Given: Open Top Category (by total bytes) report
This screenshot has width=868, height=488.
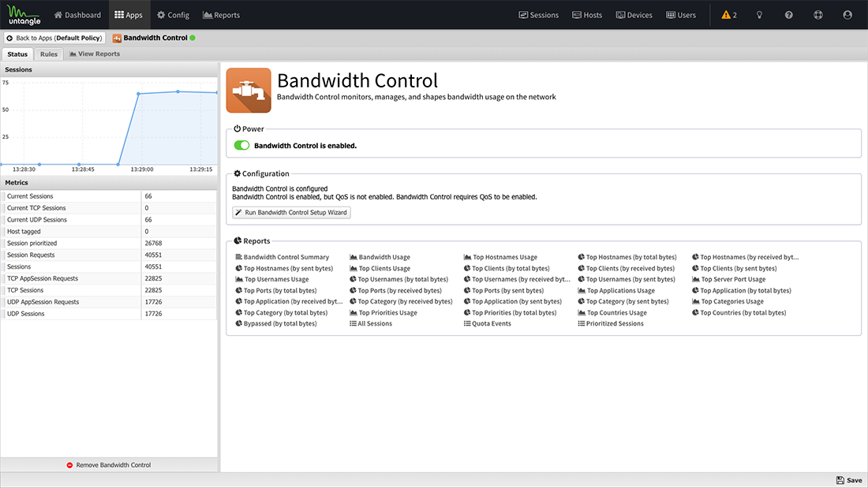Looking at the screenshot, I should click(x=282, y=313).
